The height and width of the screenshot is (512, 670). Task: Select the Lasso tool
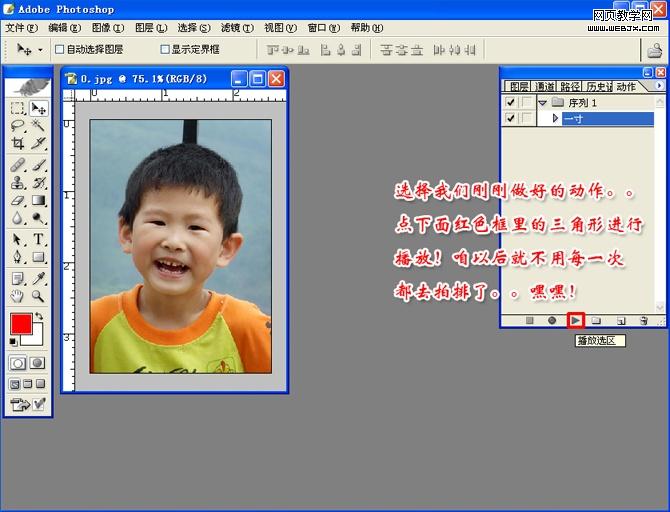click(18, 126)
